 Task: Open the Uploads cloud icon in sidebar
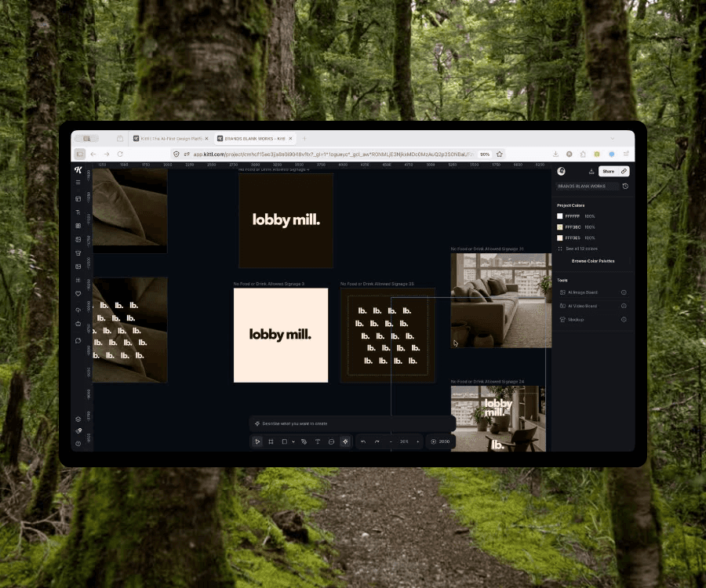(x=78, y=310)
